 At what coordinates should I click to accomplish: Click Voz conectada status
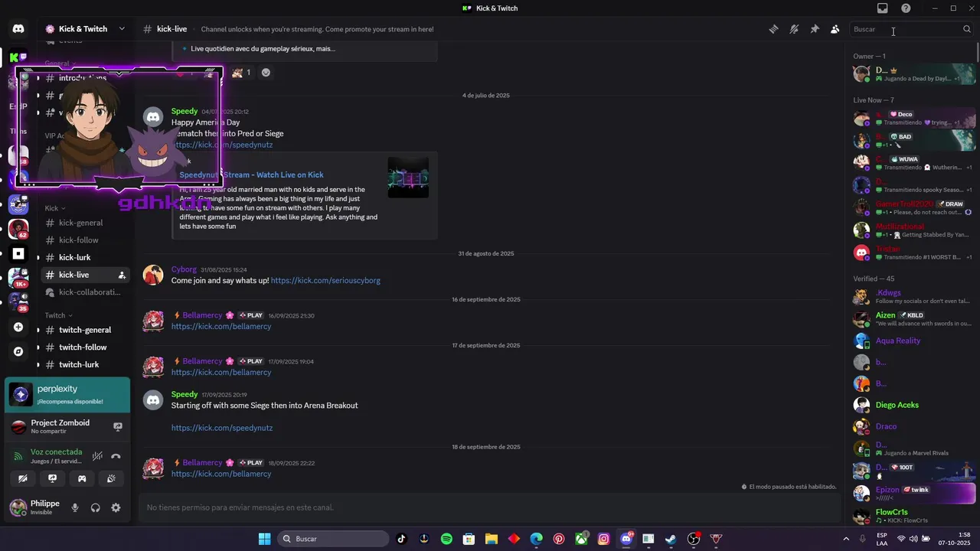(56, 452)
